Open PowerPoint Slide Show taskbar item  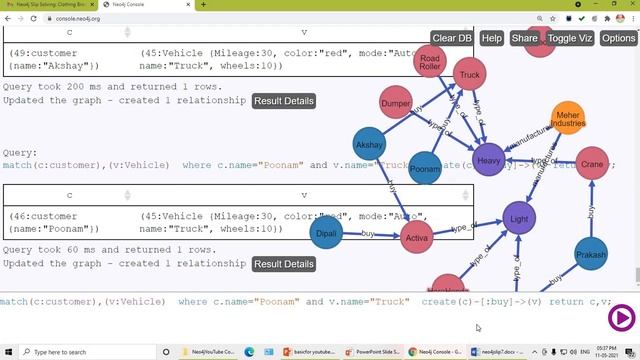[x=373, y=351]
